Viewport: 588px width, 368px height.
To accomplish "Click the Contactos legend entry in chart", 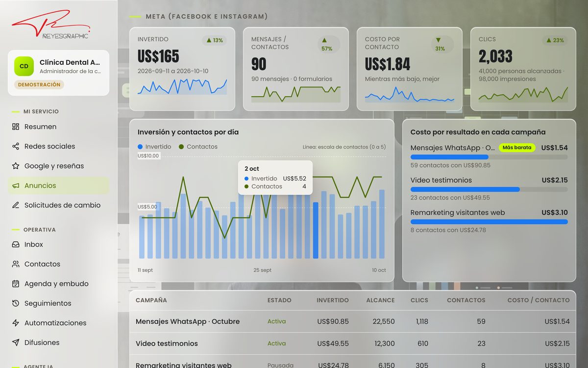I will click(x=198, y=147).
